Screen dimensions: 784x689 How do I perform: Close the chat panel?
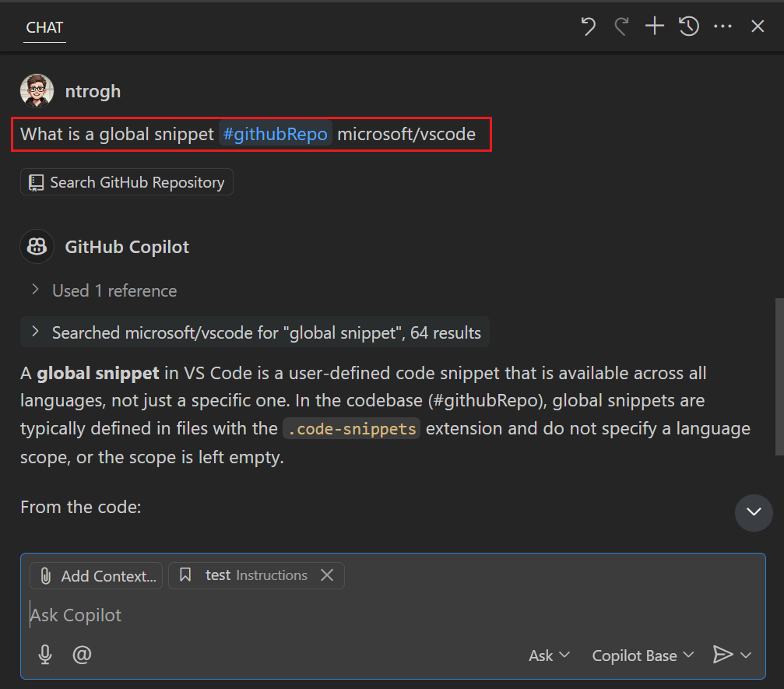point(758,27)
